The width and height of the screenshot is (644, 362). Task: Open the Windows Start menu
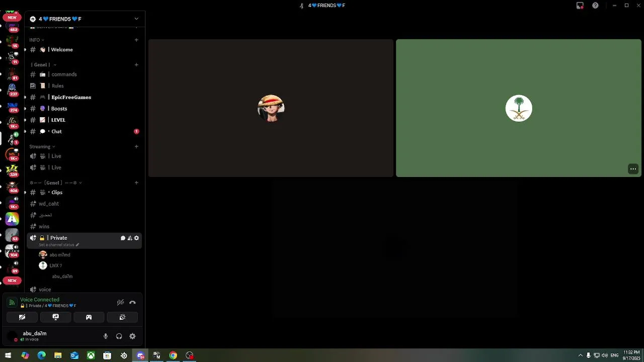click(8, 355)
